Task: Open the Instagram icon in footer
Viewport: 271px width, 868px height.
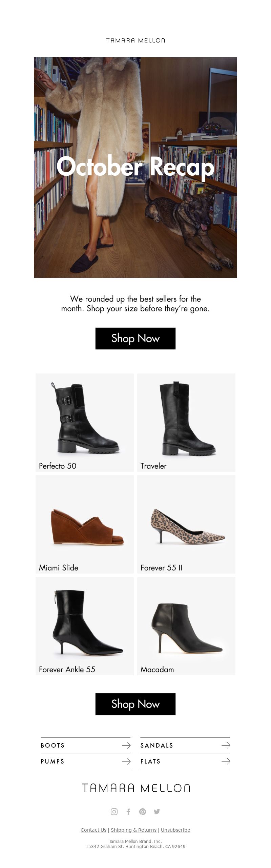Action: [114, 811]
